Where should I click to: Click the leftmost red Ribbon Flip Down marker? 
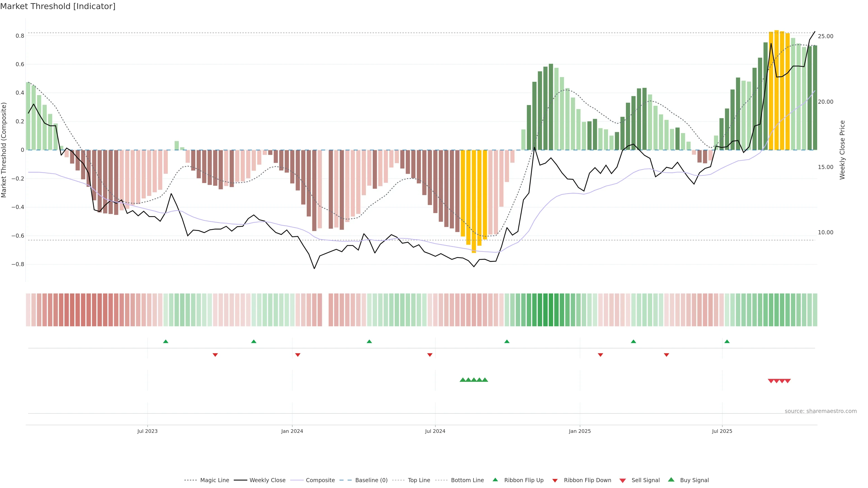[215, 355]
